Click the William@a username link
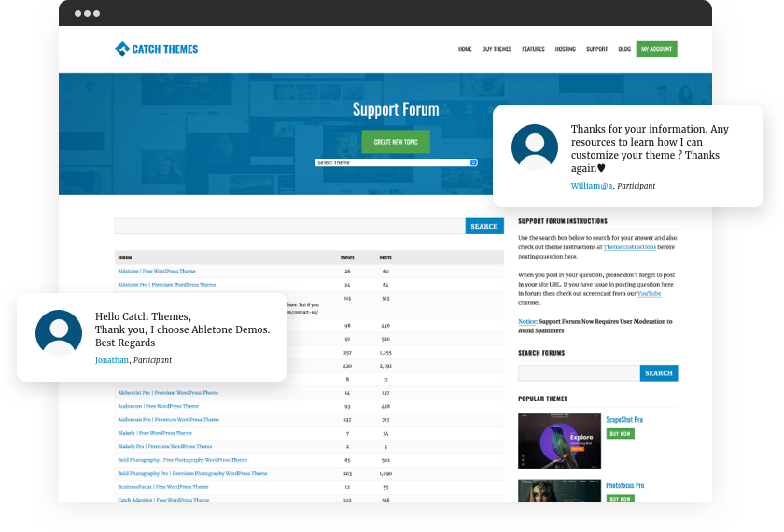The width and height of the screenshot is (784, 532). pyautogui.click(x=591, y=186)
